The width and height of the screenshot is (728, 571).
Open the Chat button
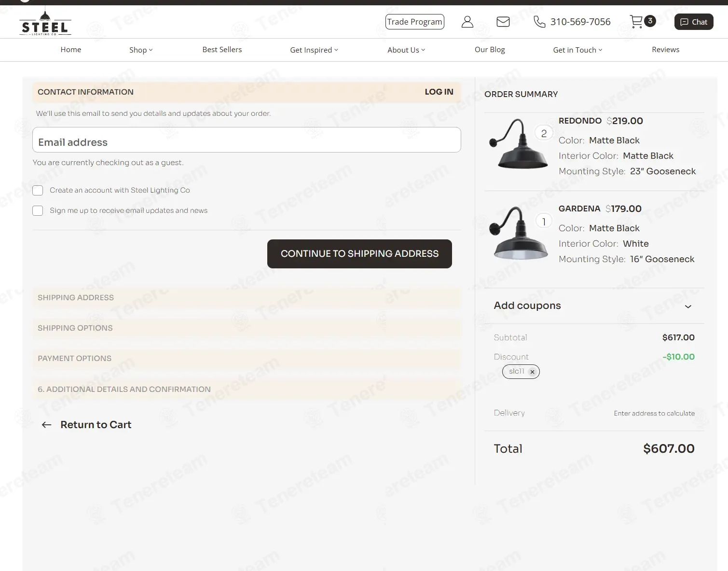click(x=694, y=22)
